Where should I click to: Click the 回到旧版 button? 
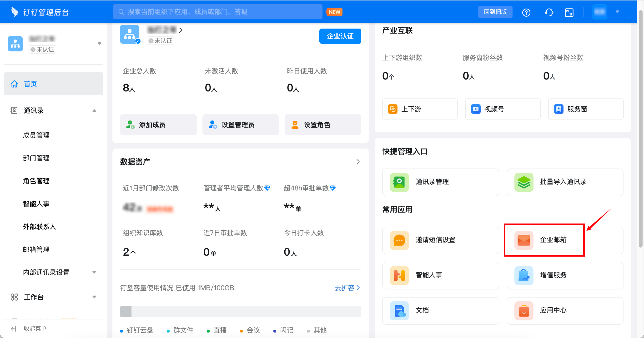click(x=495, y=12)
